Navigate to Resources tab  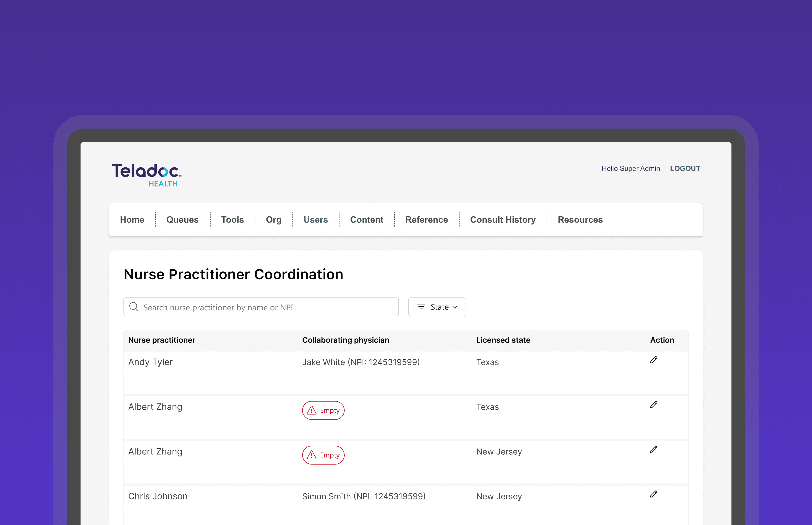pos(580,220)
